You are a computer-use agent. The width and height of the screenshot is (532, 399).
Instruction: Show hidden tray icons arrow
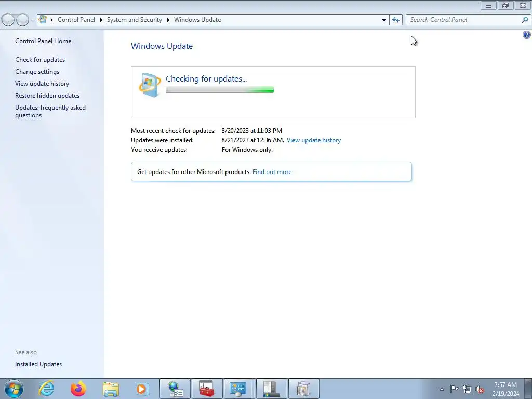click(x=442, y=389)
